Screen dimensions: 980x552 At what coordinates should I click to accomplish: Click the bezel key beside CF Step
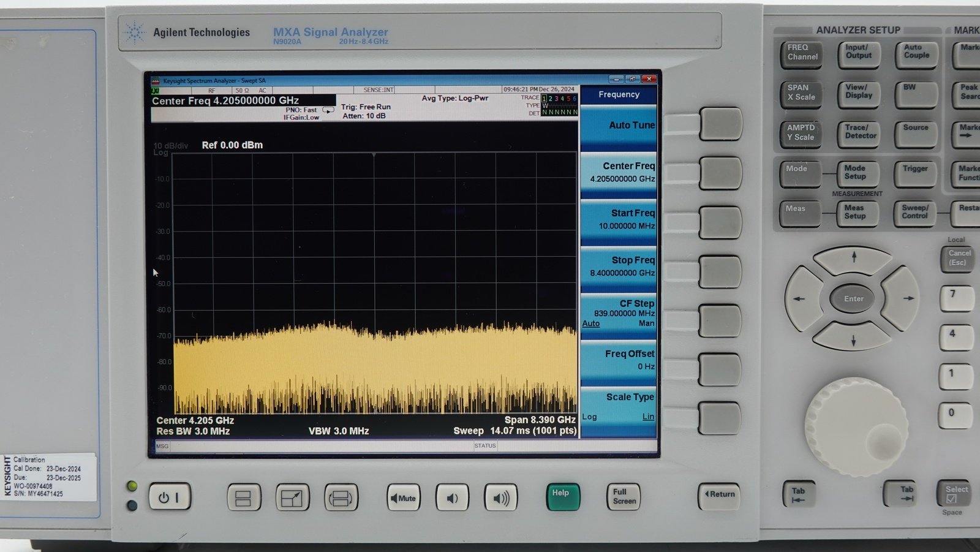tap(720, 320)
